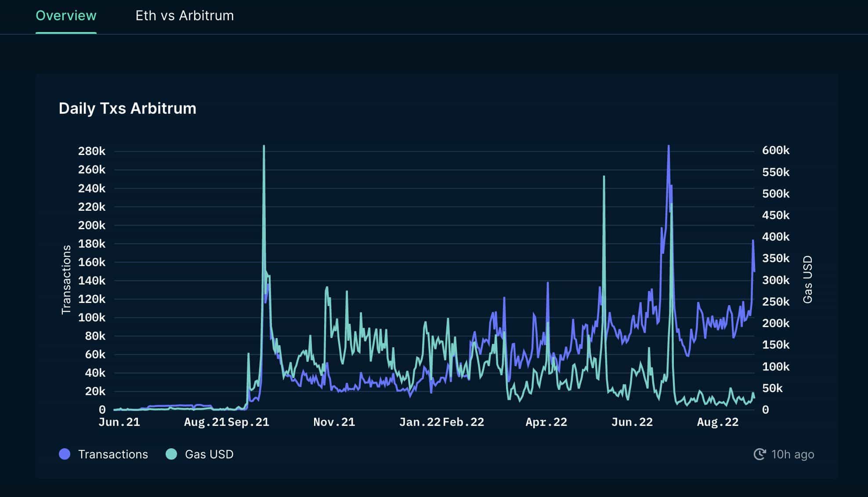Click the 600k right axis label
This screenshot has width=868, height=497.
(776, 151)
